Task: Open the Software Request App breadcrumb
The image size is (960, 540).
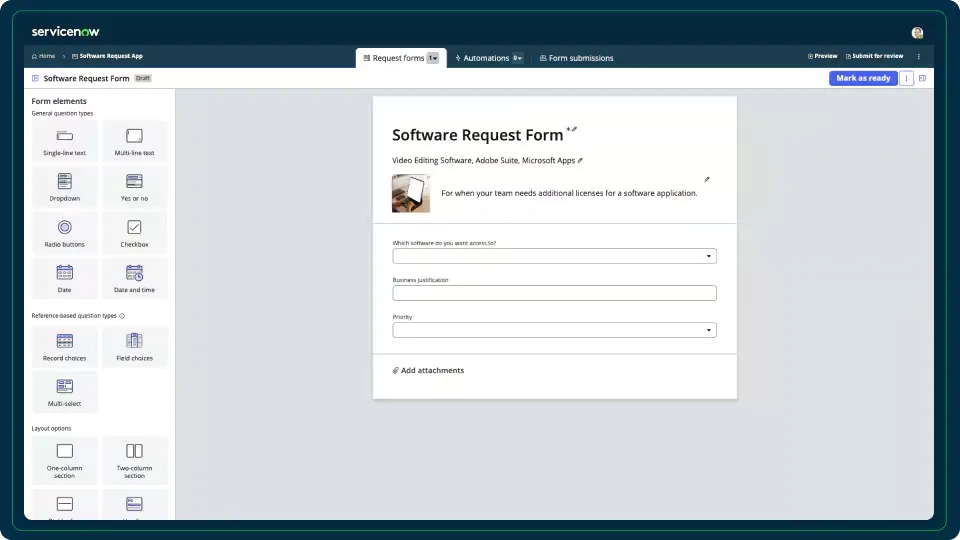Action: click(x=107, y=56)
